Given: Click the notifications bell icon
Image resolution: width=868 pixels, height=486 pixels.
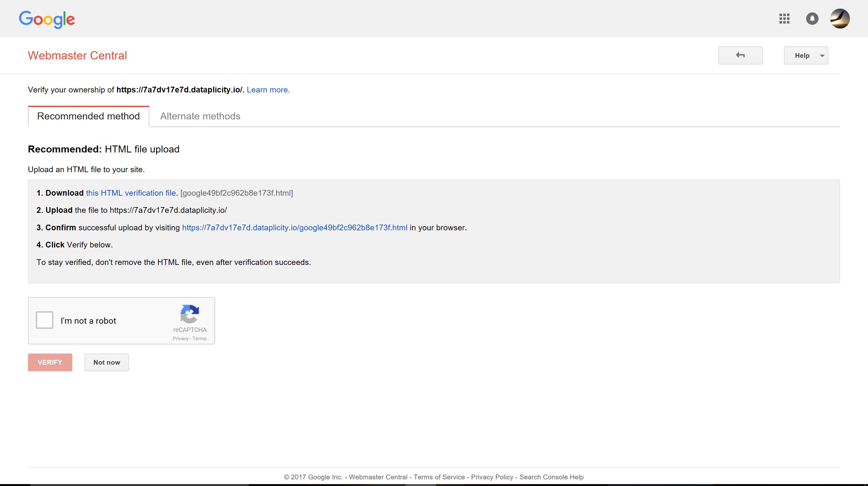Looking at the screenshot, I should pyautogui.click(x=812, y=18).
